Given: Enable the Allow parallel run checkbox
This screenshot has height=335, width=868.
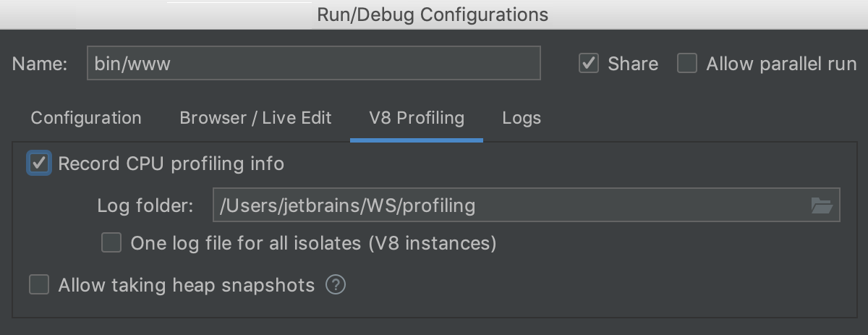Looking at the screenshot, I should [x=686, y=64].
